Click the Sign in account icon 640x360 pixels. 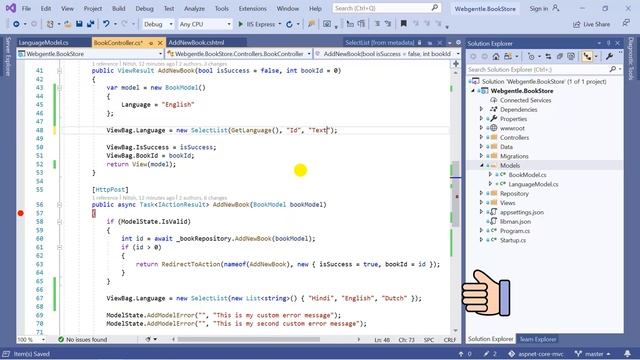click(556, 8)
